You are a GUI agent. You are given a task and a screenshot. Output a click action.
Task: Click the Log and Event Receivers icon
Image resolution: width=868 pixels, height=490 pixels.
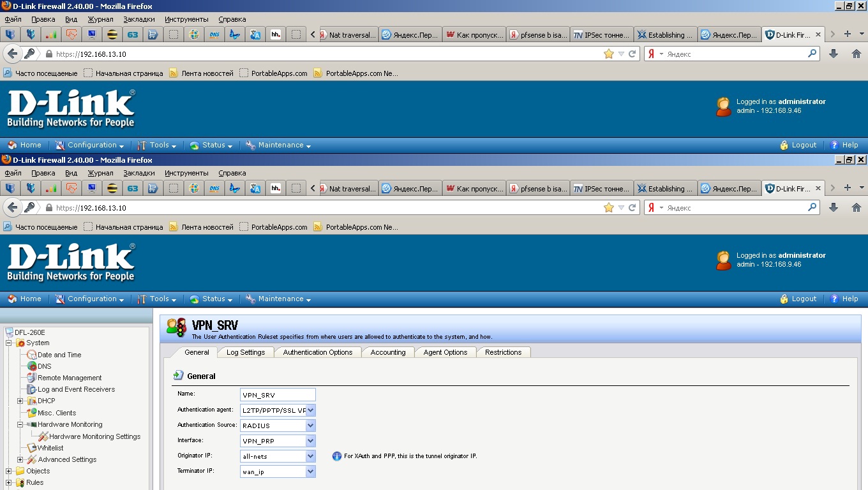coord(32,389)
